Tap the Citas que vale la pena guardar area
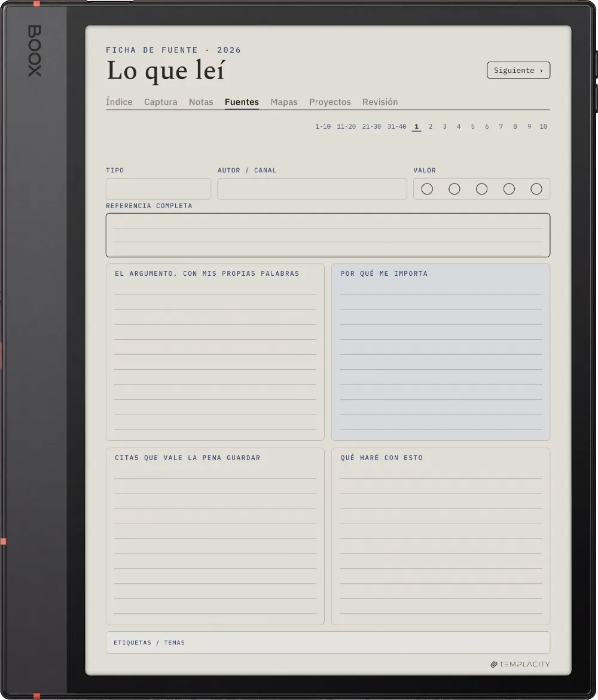Screen dimensions: 598x700 [215, 537]
